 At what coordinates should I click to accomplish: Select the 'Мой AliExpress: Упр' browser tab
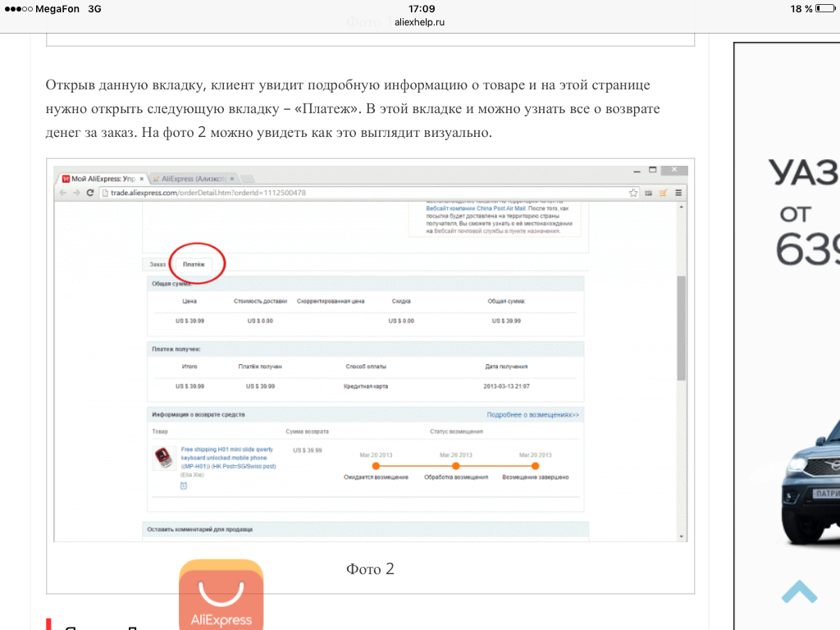103,179
